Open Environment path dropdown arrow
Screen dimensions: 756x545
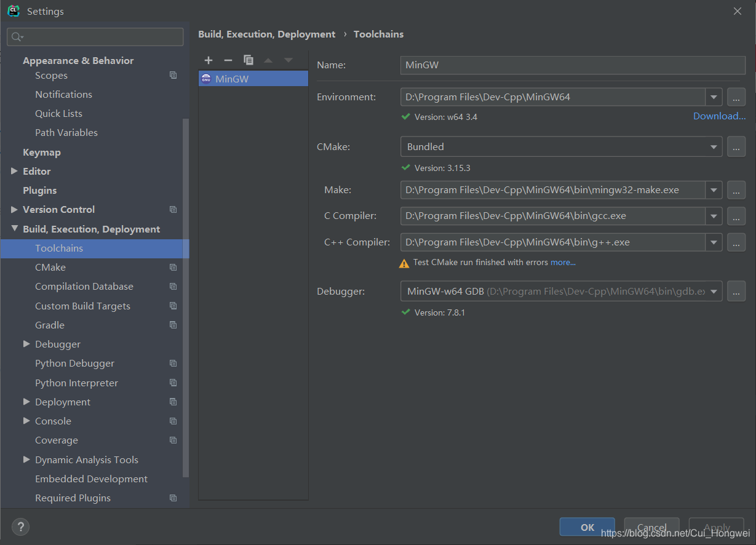tap(714, 97)
